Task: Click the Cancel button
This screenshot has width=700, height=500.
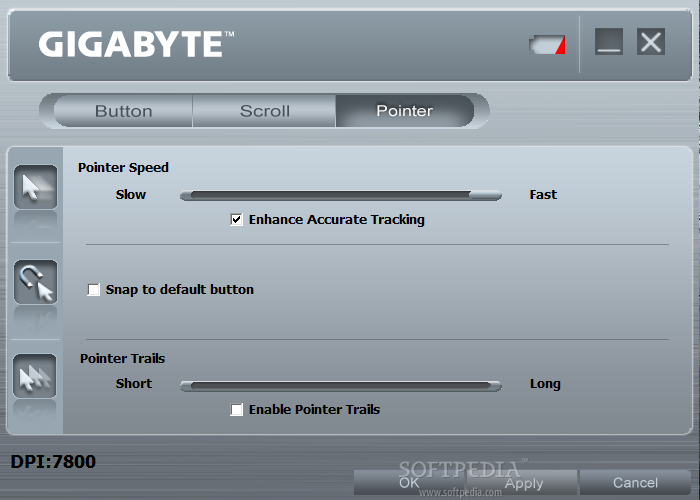Action: click(635, 483)
